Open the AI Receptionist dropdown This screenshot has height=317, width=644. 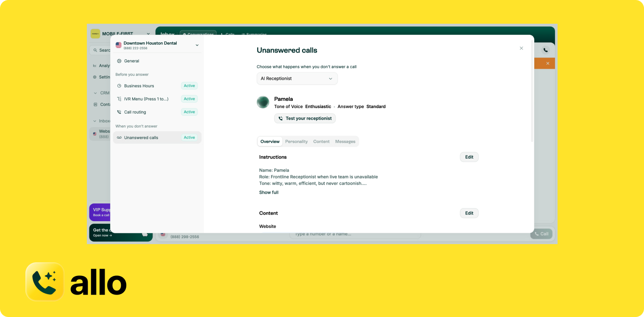[297, 78]
